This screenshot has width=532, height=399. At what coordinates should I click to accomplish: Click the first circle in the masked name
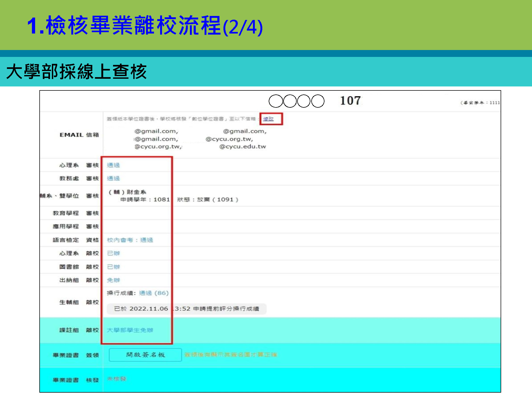pos(276,101)
